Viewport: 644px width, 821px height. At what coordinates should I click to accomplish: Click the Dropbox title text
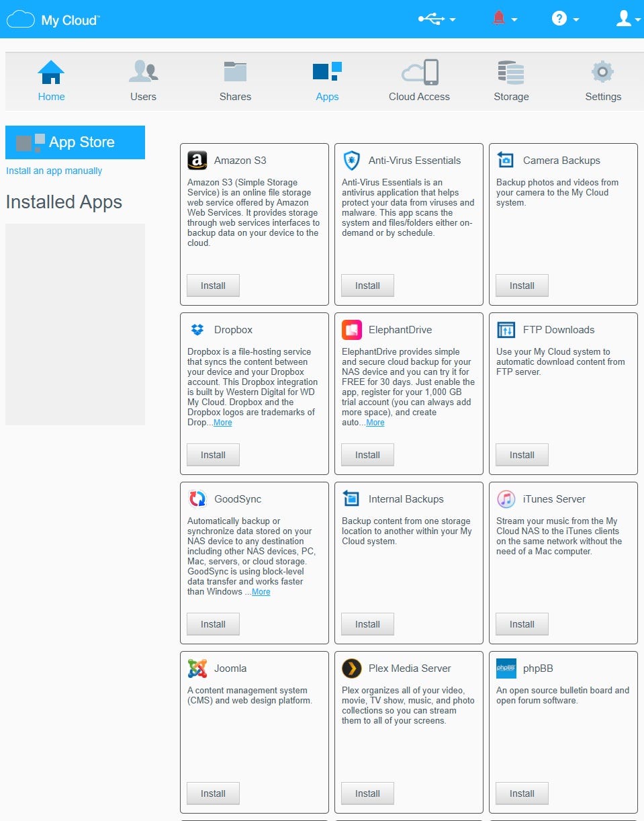tap(233, 330)
